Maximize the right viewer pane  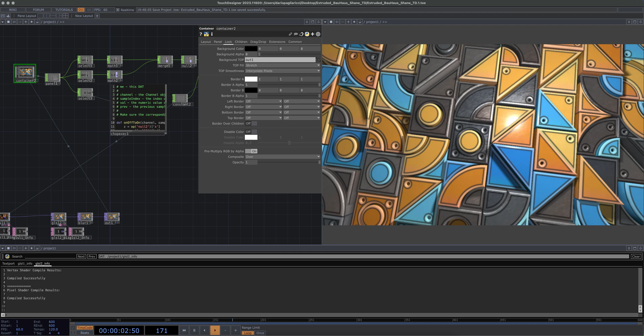(x=635, y=22)
